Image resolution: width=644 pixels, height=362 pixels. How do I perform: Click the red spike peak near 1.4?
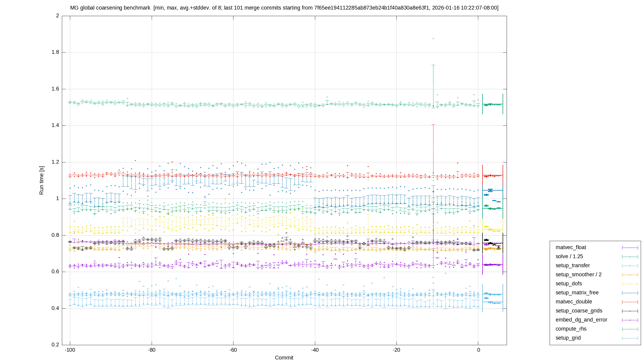(x=433, y=125)
